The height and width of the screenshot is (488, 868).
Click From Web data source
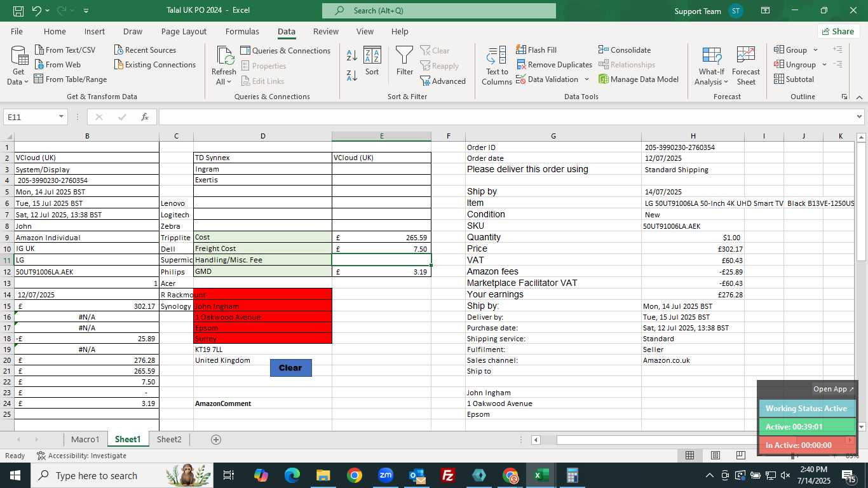[x=57, y=64]
